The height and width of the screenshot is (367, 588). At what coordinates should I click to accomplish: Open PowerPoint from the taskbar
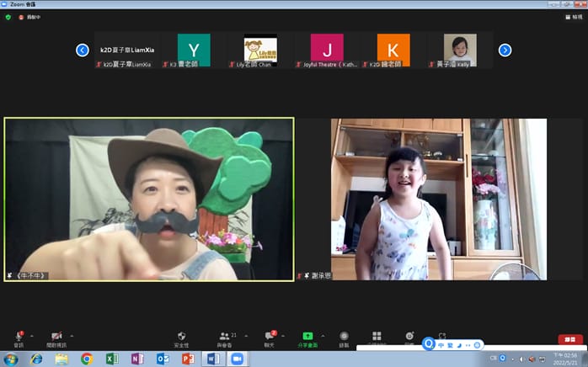tap(188, 359)
